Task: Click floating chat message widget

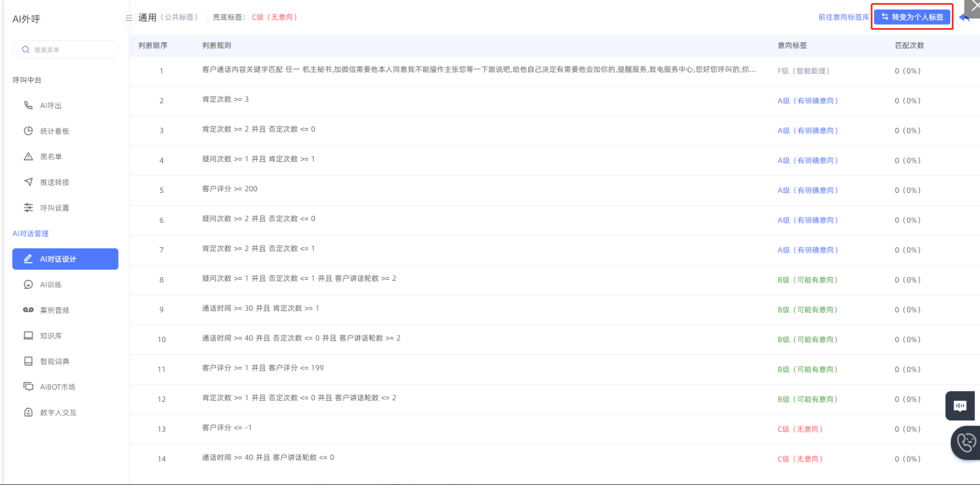Action: [x=960, y=405]
